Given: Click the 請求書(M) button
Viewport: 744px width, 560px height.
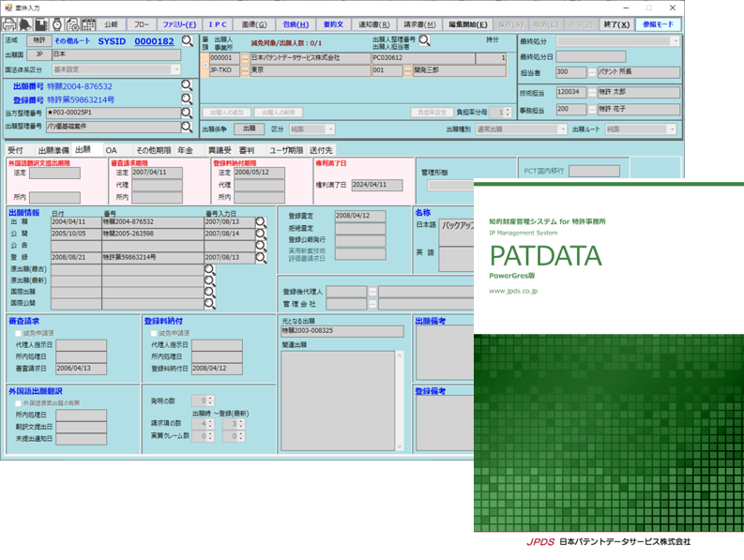Looking at the screenshot, I should pyautogui.click(x=419, y=24).
